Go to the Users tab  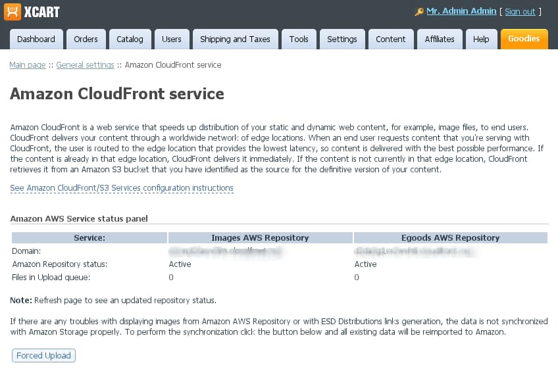pyautogui.click(x=172, y=39)
